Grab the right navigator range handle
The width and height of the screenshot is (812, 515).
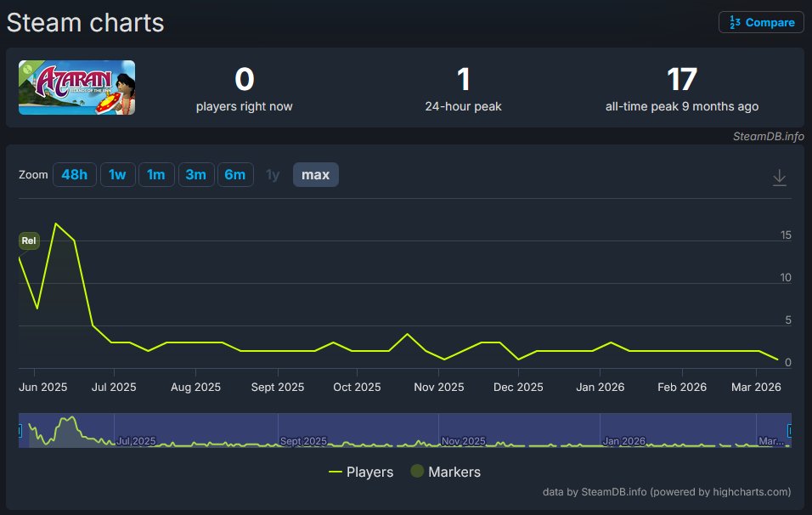click(790, 430)
